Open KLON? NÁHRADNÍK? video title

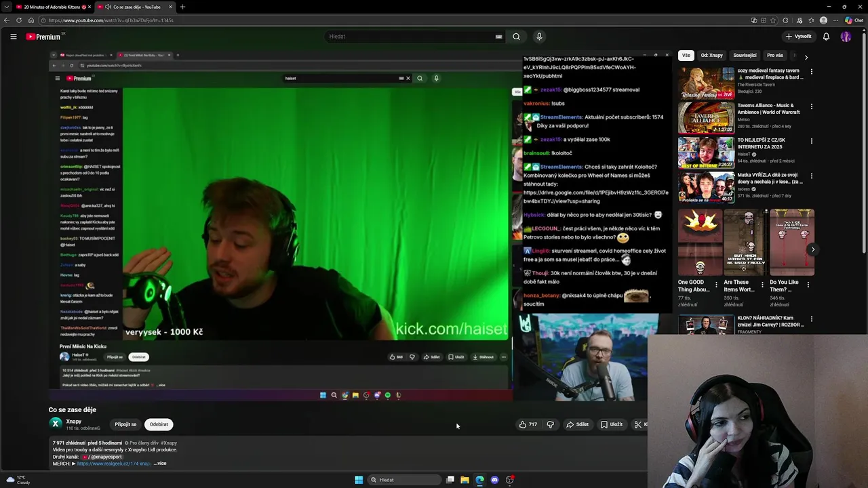[771, 321]
